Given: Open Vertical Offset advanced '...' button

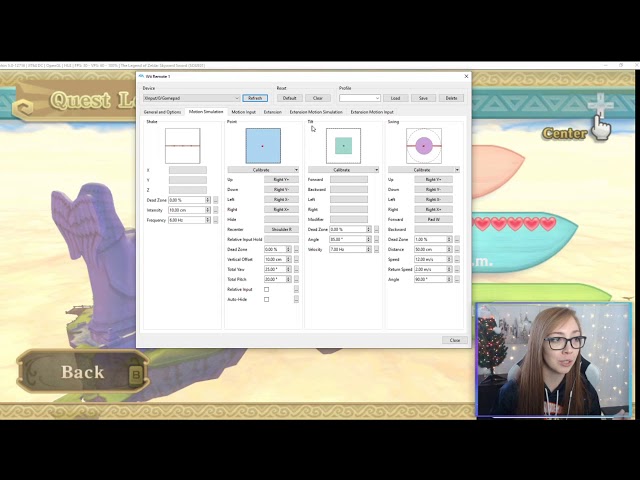Looking at the screenshot, I should (x=296, y=260).
